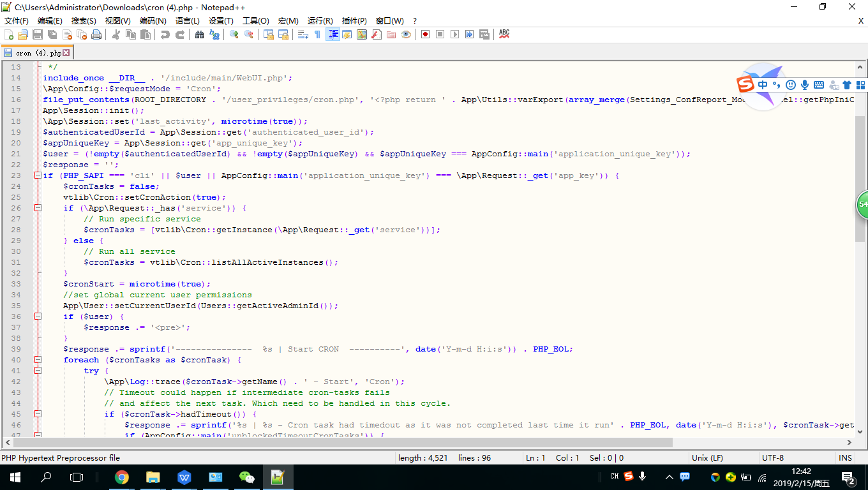The width and height of the screenshot is (868, 490).
Task: Click the Redo toolbar arrow
Action: [179, 34]
